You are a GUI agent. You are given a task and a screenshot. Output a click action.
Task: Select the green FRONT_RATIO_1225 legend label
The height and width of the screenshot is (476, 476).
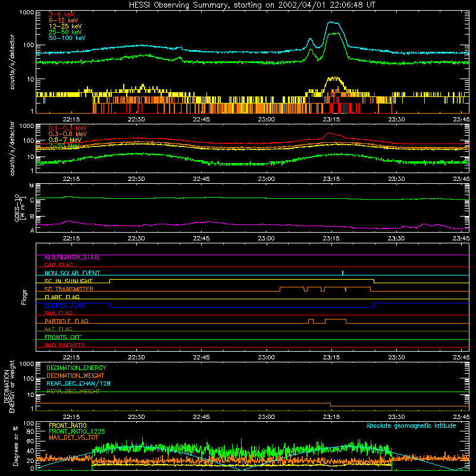[x=77, y=431]
